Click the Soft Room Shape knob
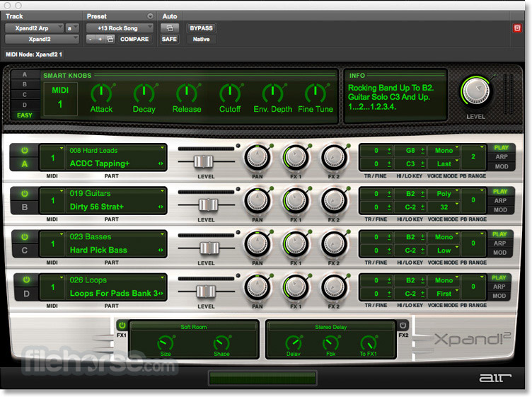Viewport: 532px width, 397px height. pyautogui.click(x=221, y=343)
